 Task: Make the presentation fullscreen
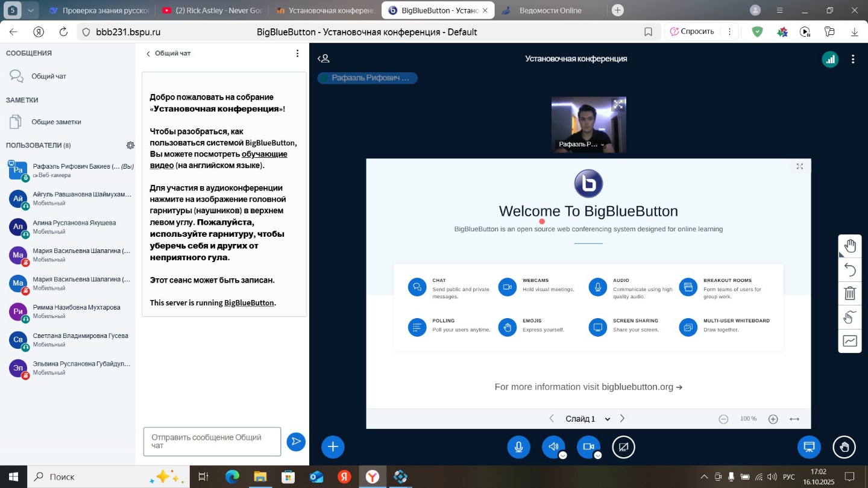799,166
